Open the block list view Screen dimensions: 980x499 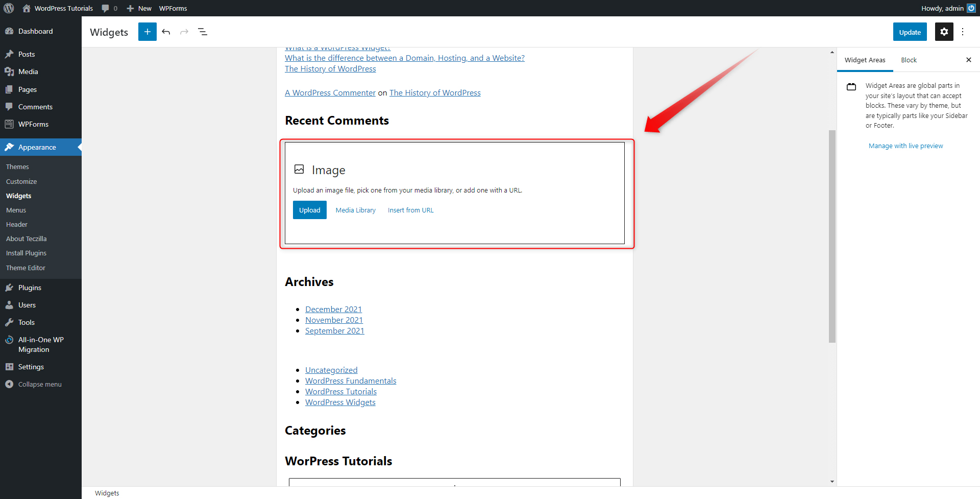tap(203, 32)
